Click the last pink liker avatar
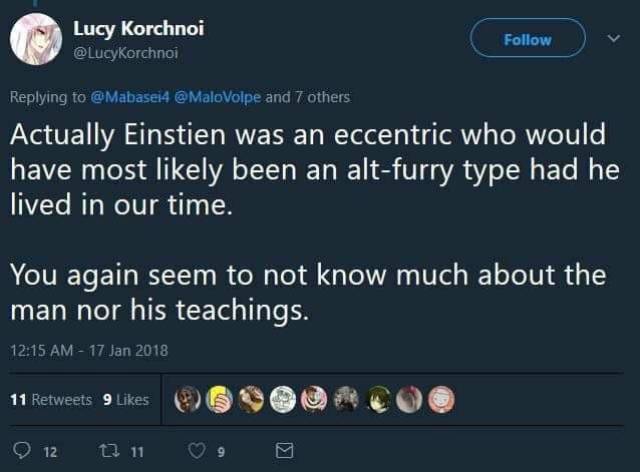The width and height of the screenshot is (640, 472). pos(441,399)
